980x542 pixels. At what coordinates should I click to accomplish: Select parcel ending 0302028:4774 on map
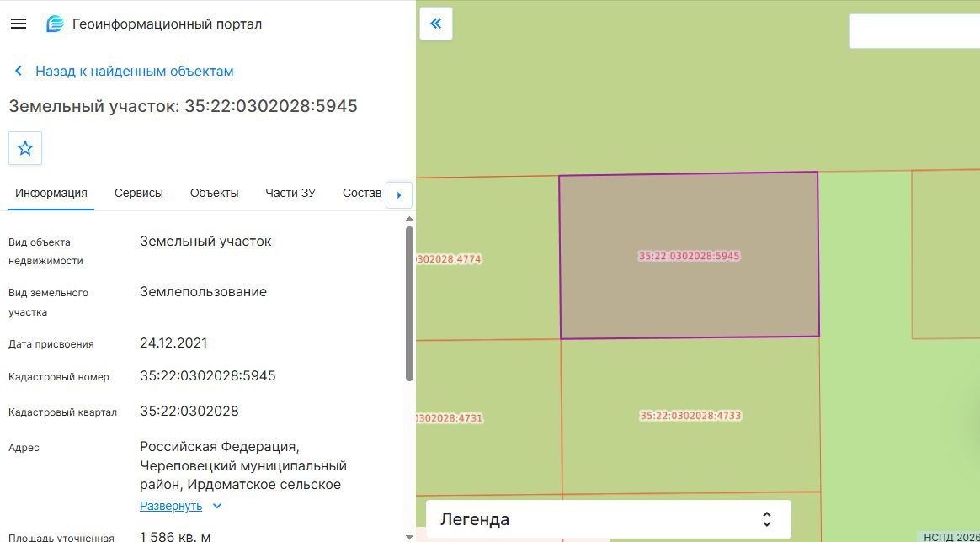449,259
